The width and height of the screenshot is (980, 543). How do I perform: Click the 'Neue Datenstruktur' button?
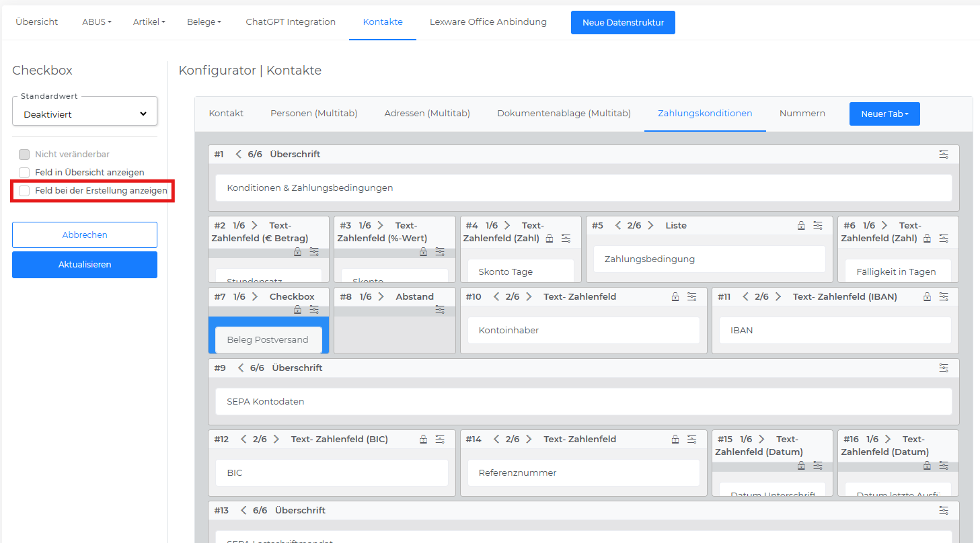[623, 22]
